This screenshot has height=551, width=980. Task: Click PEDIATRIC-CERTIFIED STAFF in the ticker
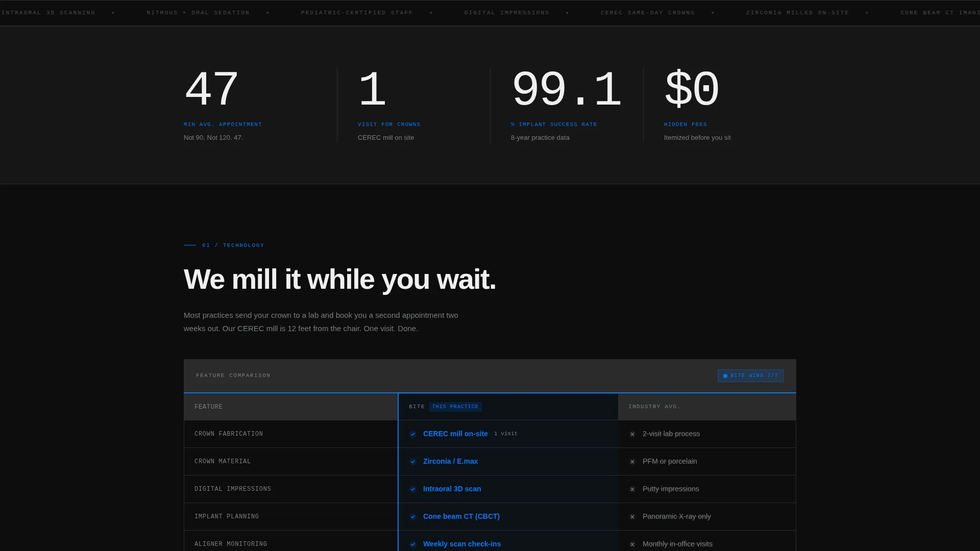pyautogui.click(x=357, y=13)
